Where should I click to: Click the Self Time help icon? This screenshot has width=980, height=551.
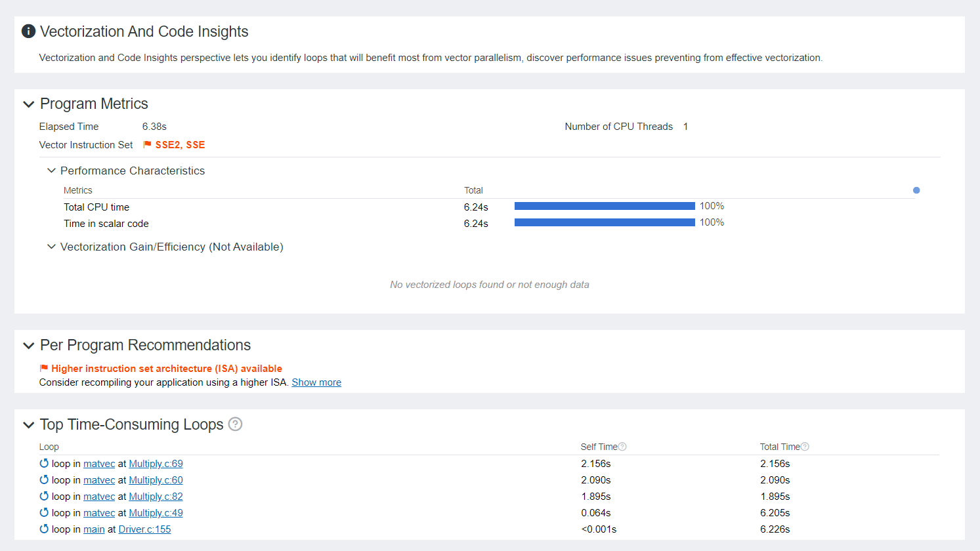pos(622,447)
